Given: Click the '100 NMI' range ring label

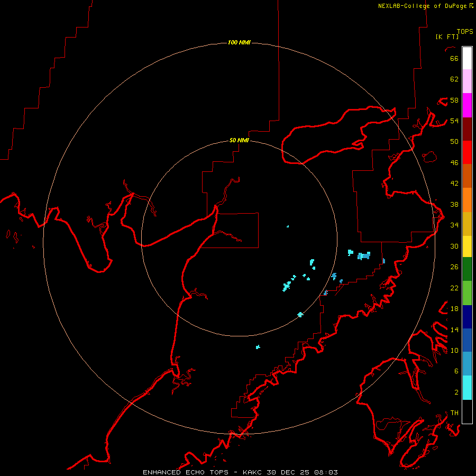Looking at the screenshot, I should click(239, 42).
